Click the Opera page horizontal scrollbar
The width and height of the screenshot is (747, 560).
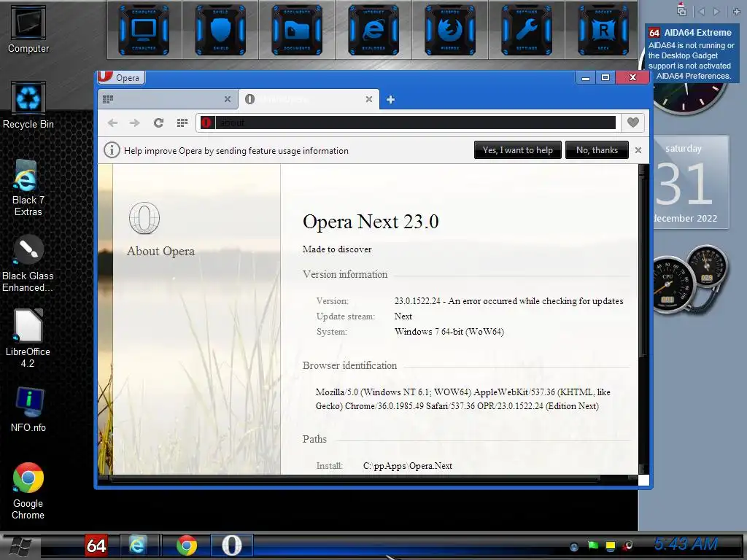point(355,478)
